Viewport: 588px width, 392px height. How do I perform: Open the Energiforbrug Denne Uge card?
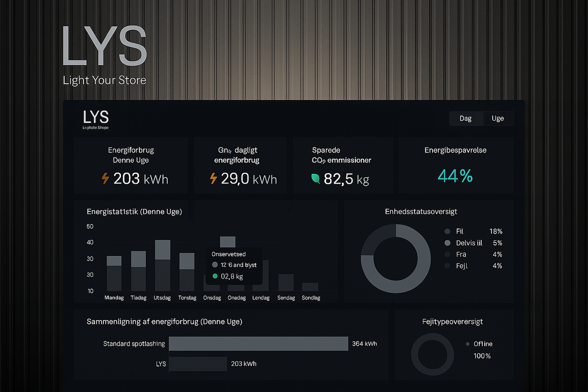point(131,165)
